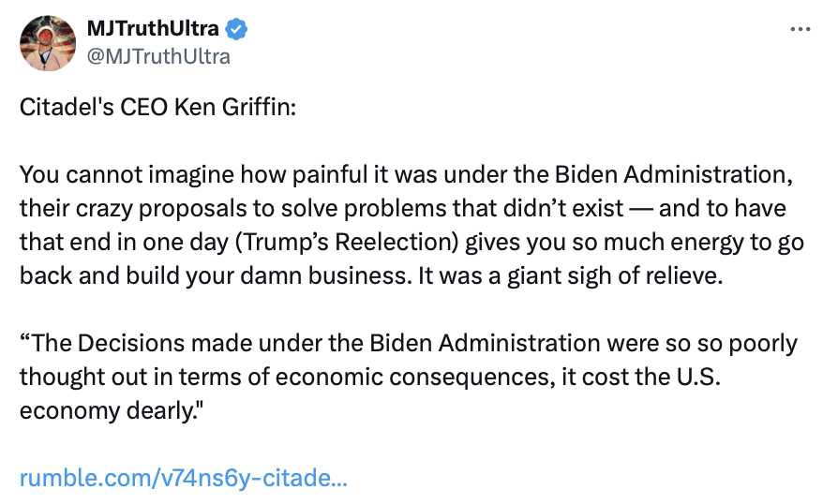Click the "Citadel's CEO Ken Griffin:" line
This screenshot has width=823, height=504.
157,106
